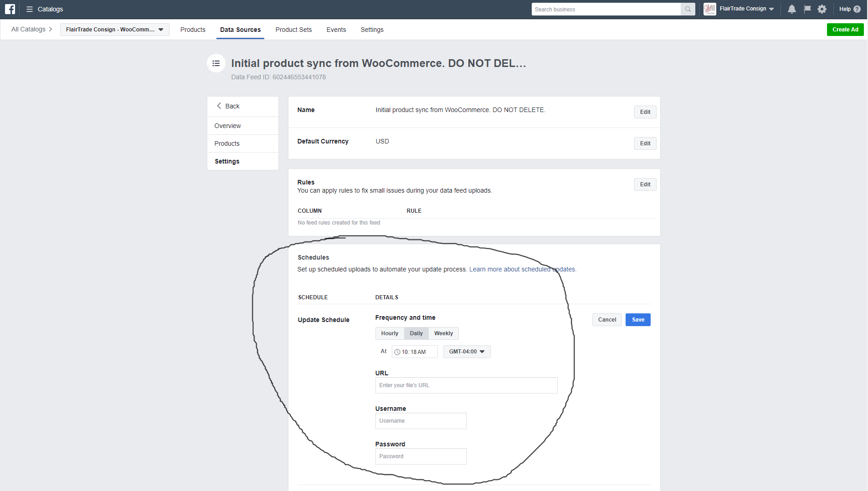Open the settings gear in top bar
The height and width of the screenshot is (491, 868).
[822, 9]
